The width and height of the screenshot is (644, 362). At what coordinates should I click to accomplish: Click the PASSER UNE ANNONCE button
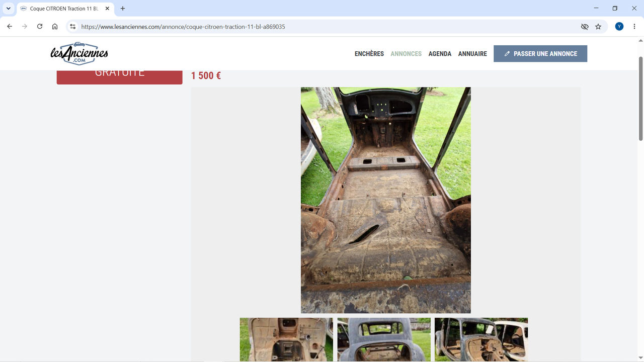coord(540,54)
